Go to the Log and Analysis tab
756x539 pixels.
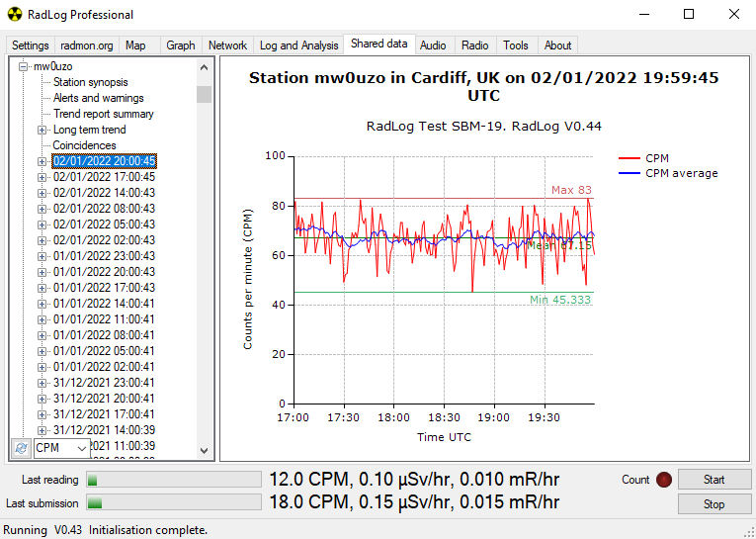pyautogui.click(x=298, y=45)
